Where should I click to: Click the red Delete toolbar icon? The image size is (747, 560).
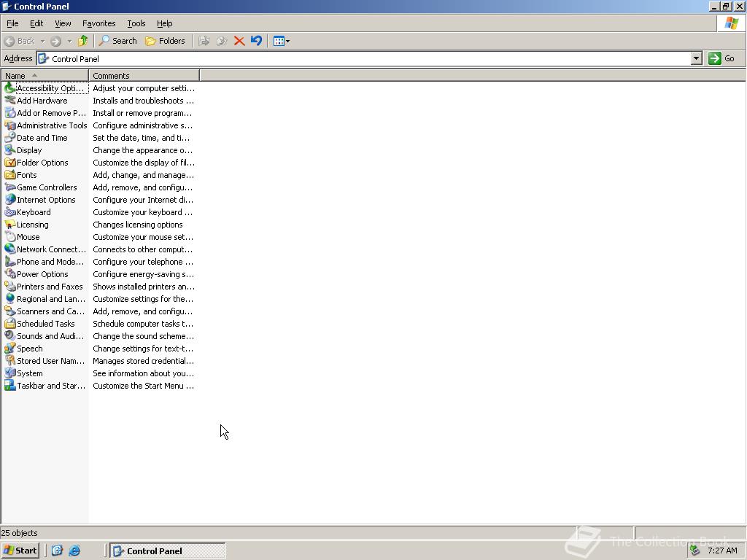[239, 41]
